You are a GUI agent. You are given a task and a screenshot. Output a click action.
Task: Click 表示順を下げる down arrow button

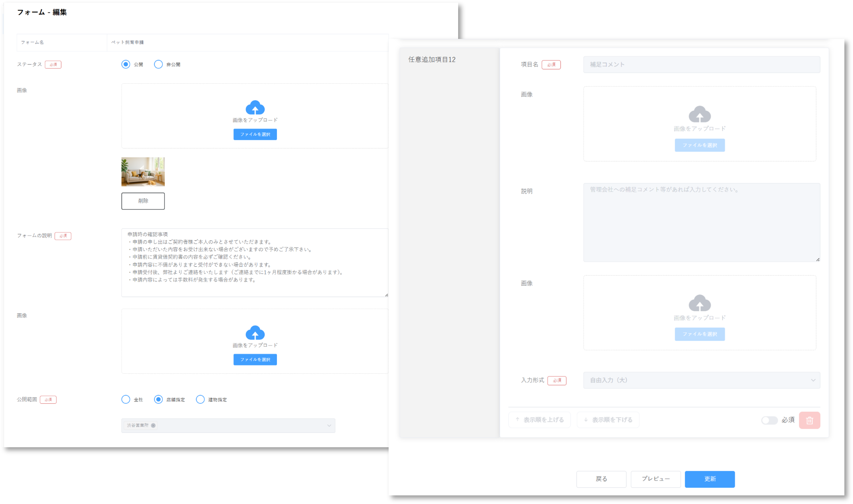coord(608,420)
